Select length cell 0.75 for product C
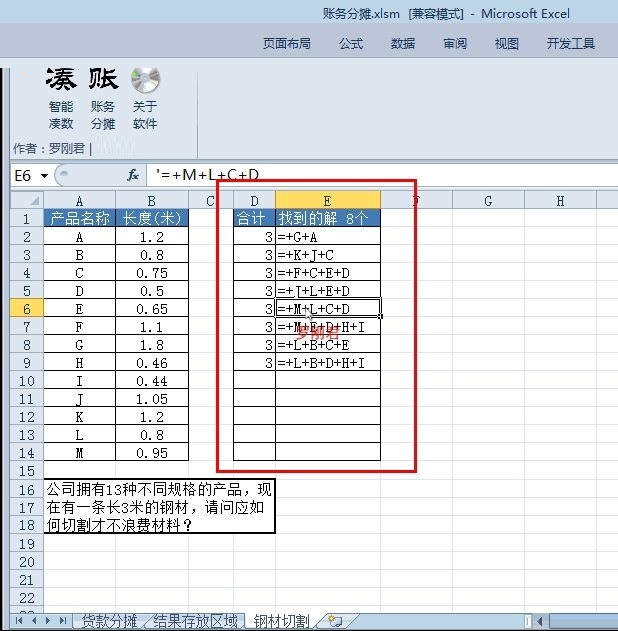The width and height of the screenshot is (618, 631). tap(152, 273)
